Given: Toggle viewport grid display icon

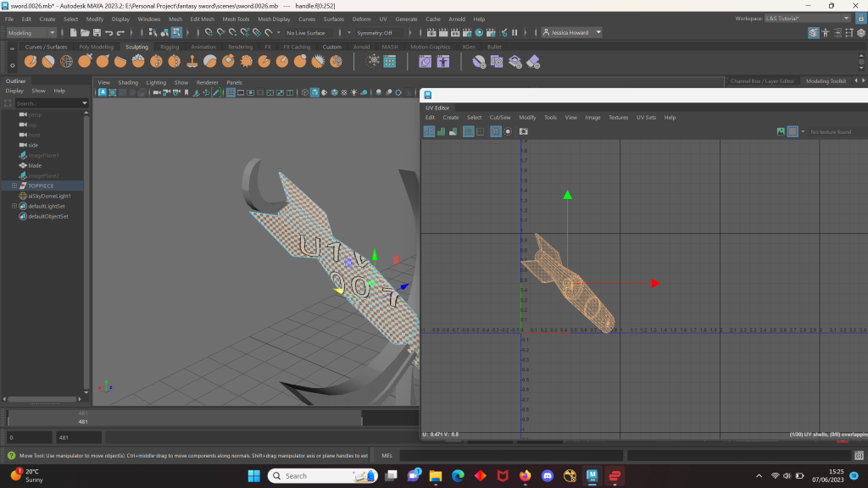Looking at the screenshot, I should pos(231,92).
